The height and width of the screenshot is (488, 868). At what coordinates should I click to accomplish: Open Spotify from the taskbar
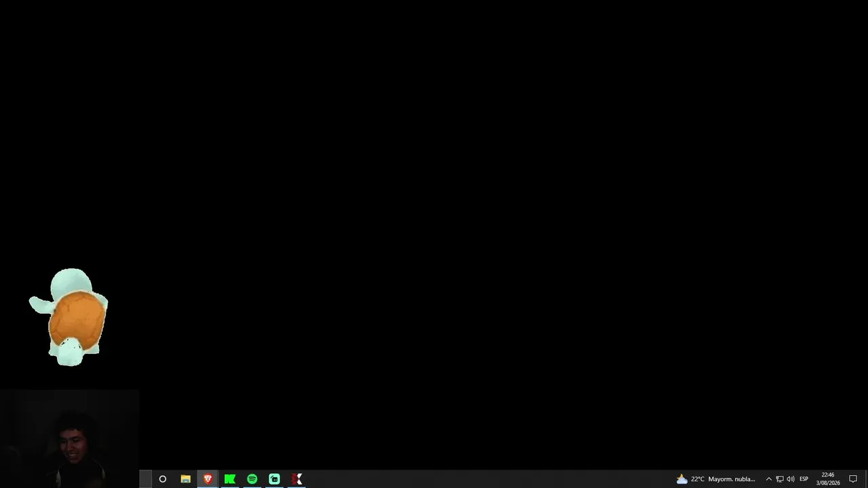point(252,479)
